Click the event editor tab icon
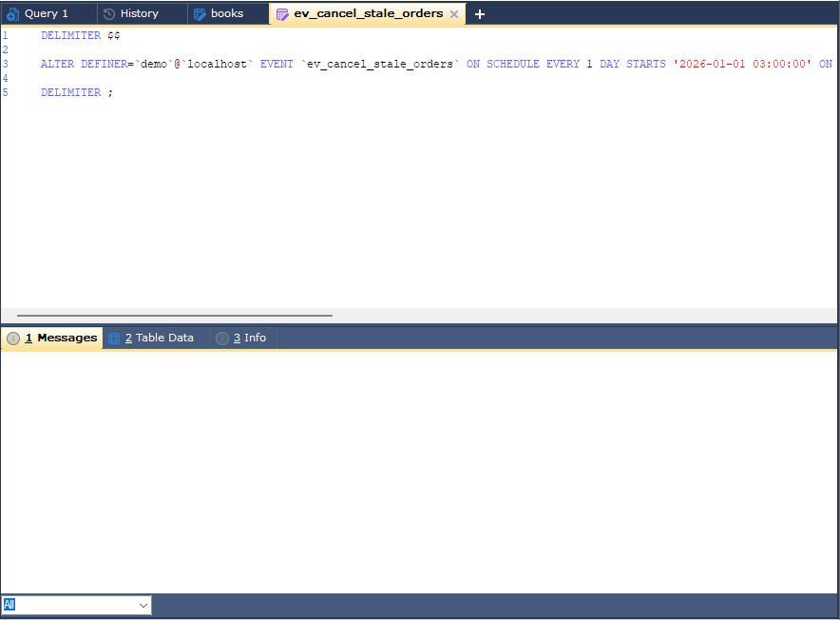Viewport: 840px width, 620px height. pos(282,14)
